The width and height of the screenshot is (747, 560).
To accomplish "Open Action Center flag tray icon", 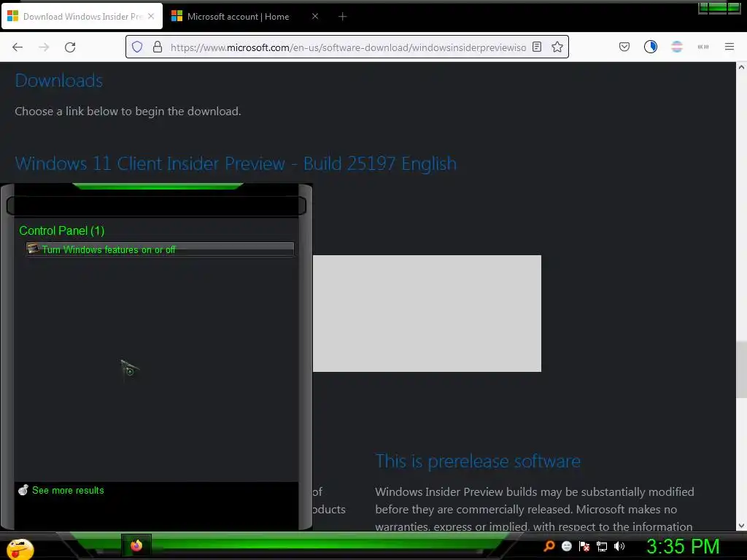I will [584, 546].
